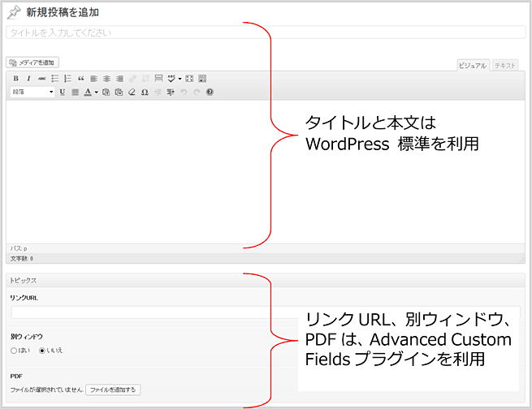Viewport: 532px width, 409px height.
Task: Insert a blockquote
Action: click(x=80, y=79)
